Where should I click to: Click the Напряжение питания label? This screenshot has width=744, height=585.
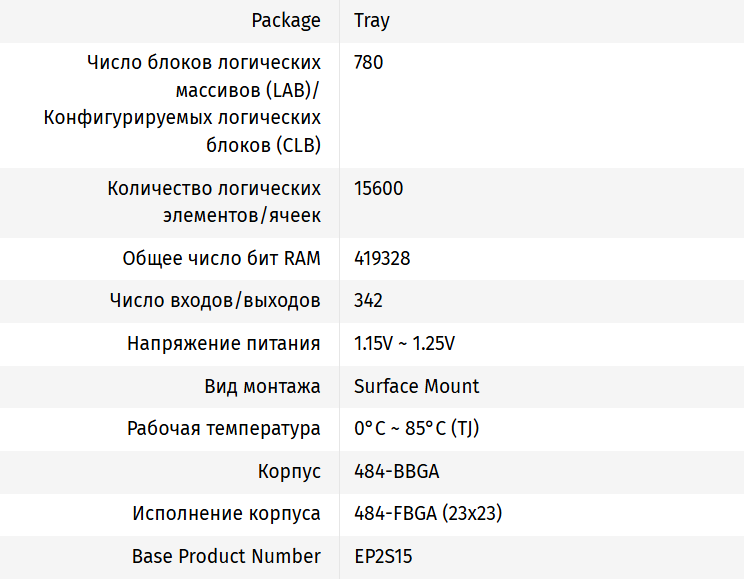tap(223, 343)
